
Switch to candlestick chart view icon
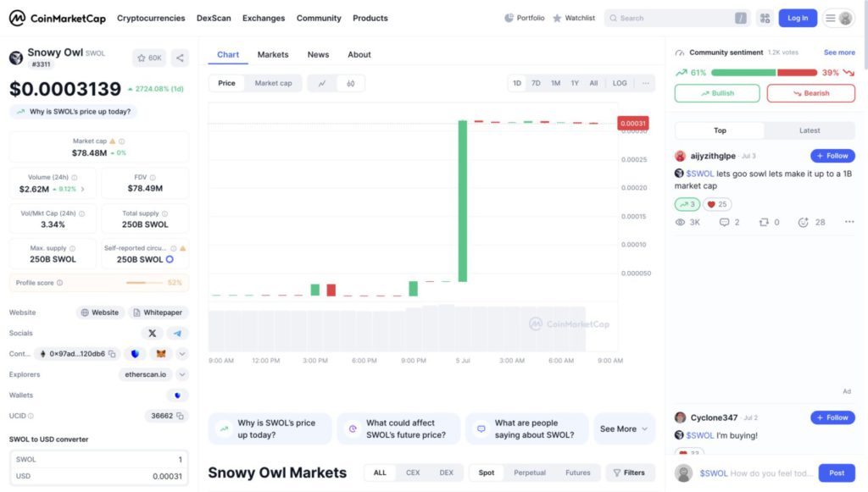pos(350,84)
